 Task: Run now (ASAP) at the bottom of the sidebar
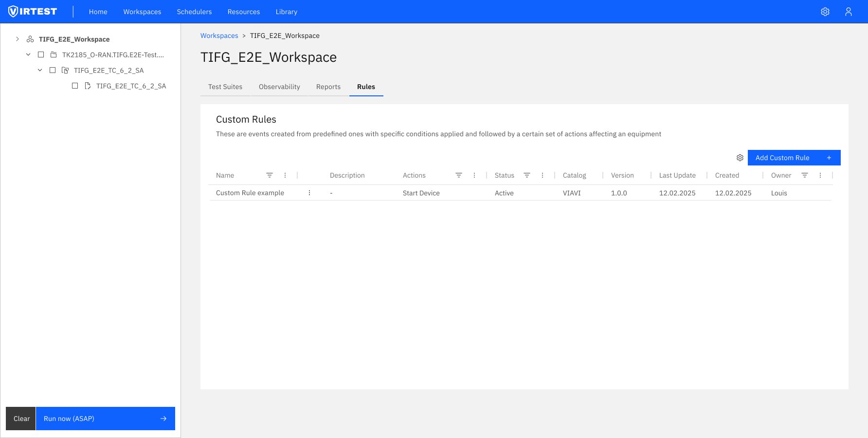coord(105,419)
